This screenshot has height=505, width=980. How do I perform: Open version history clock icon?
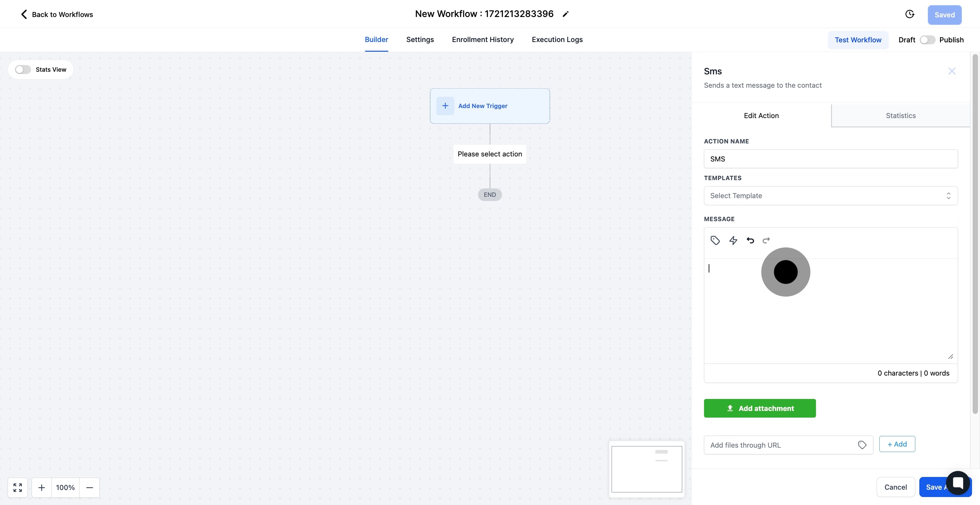pos(910,14)
